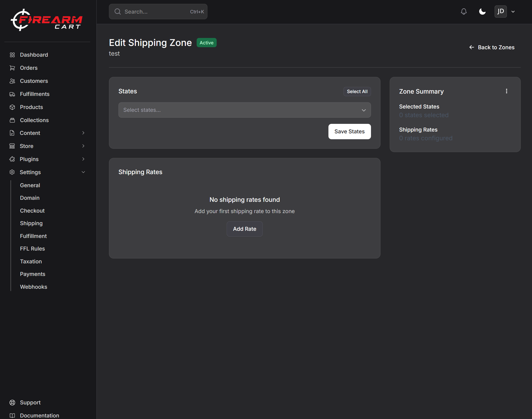Open Webhooks settings
This screenshot has height=419, width=532.
click(x=34, y=287)
